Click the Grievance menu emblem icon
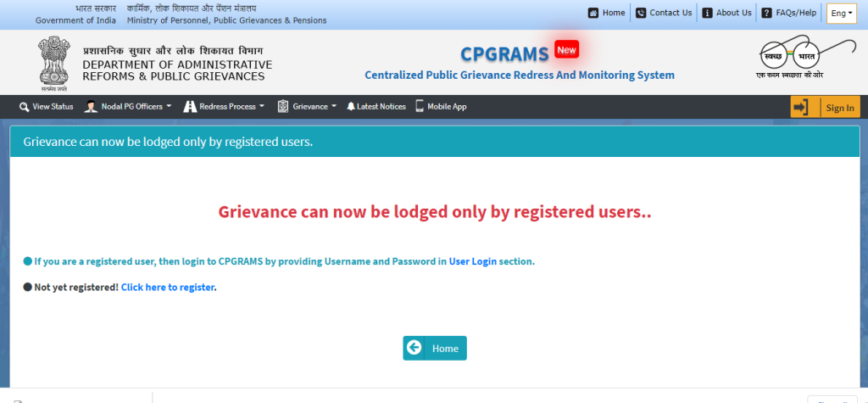 click(x=283, y=106)
